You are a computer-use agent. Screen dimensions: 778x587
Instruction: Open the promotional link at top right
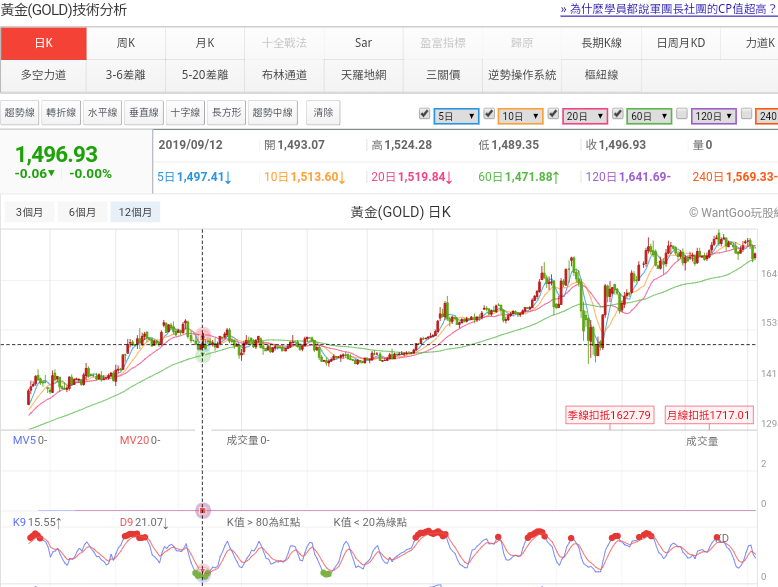pyautogui.click(x=668, y=9)
